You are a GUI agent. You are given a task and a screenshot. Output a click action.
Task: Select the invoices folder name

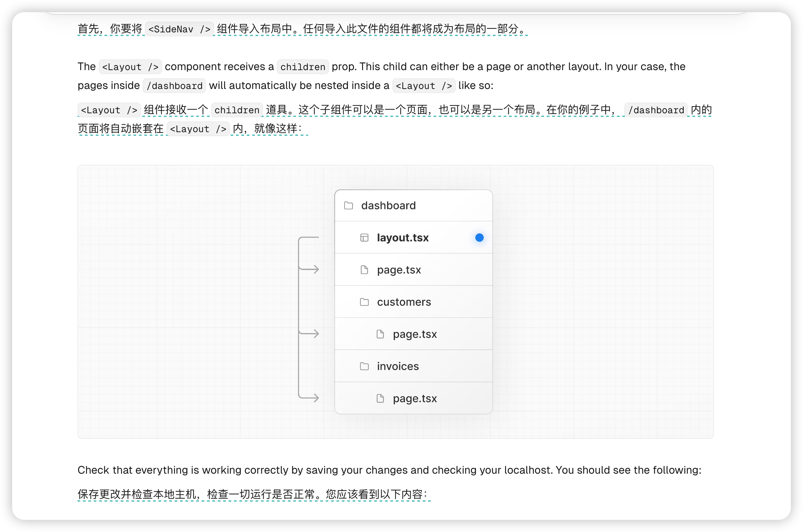397,366
